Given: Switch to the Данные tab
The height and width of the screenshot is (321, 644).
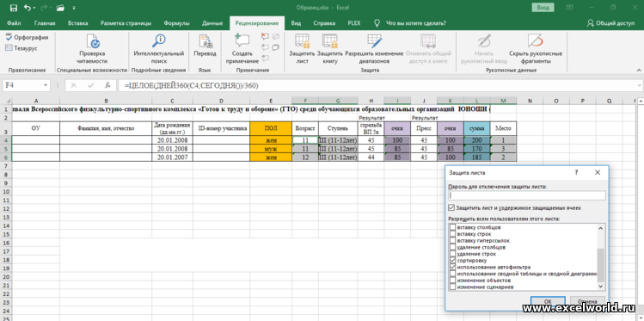Looking at the screenshot, I should tap(212, 23).
